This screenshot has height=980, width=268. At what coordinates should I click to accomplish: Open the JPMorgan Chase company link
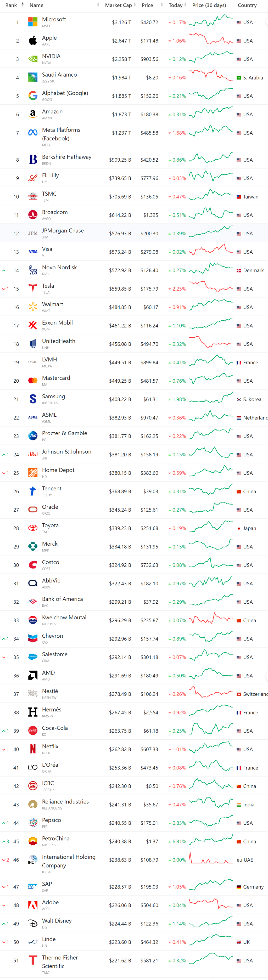[63, 231]
